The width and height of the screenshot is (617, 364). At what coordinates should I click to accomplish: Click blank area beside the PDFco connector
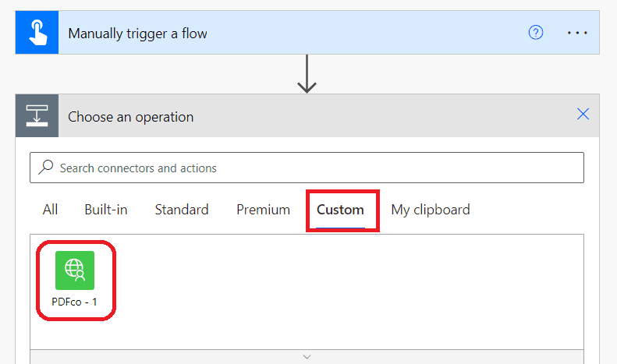[351, 288]
